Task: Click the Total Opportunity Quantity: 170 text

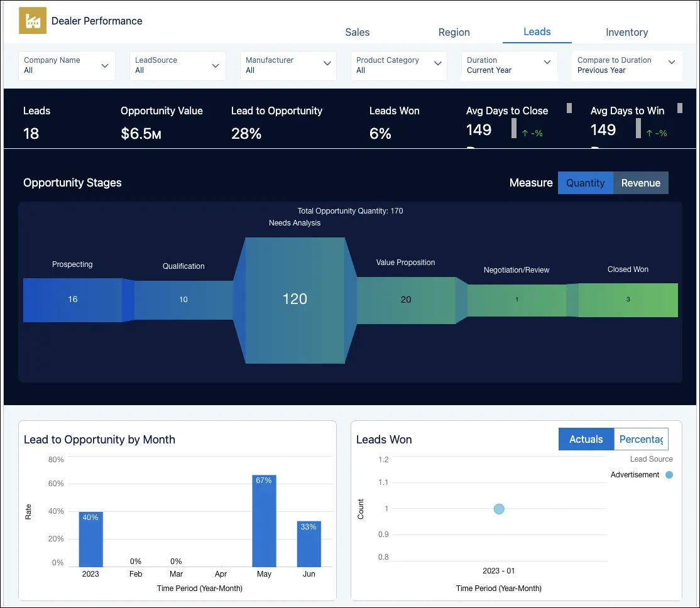Action: pyautogui.click(x=350, y=210)
